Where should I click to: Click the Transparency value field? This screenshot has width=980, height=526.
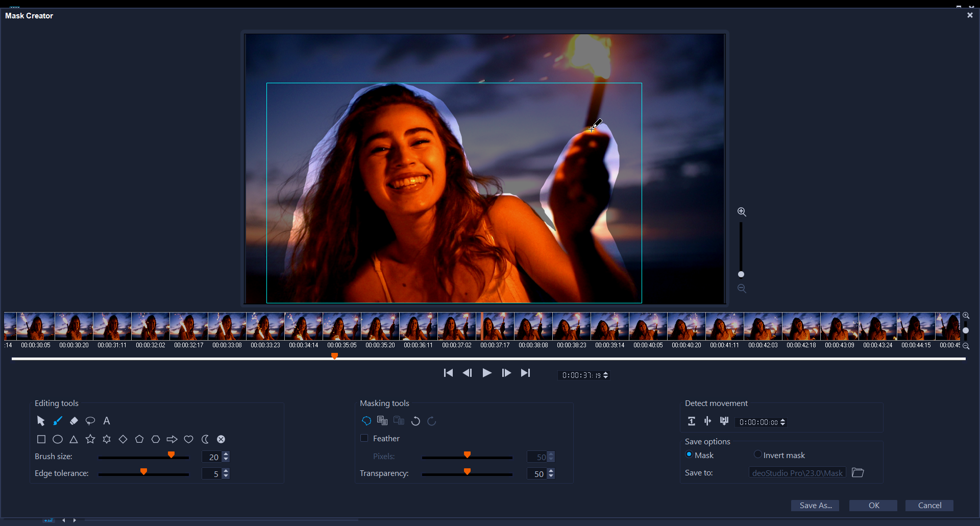pyautogui.click(x=537, y=474)
